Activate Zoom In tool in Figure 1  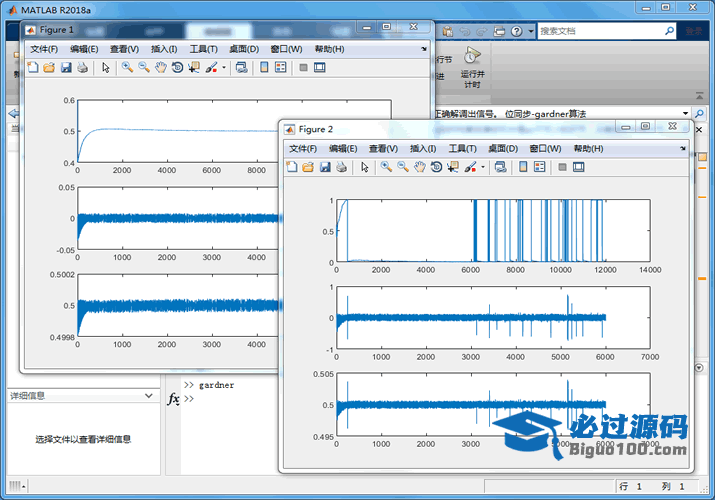pos(127,67)
